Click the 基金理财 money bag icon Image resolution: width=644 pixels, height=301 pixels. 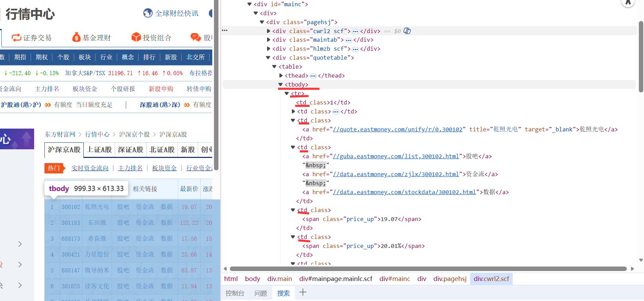pyautogui.click(x=76, y=37)
